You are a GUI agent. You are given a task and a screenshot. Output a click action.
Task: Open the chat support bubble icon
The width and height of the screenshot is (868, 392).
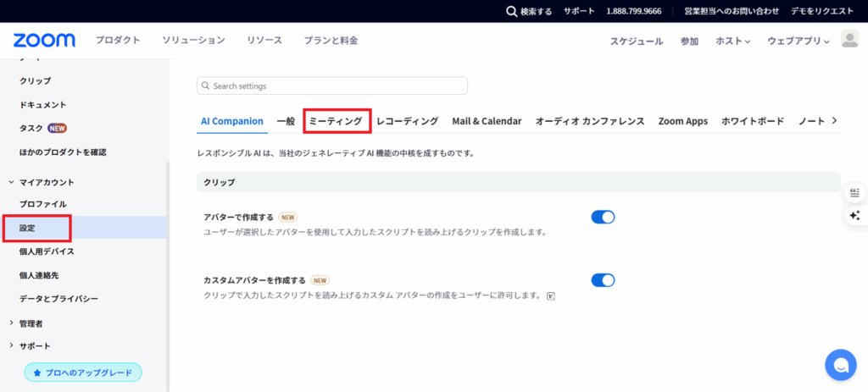point(840,364)
